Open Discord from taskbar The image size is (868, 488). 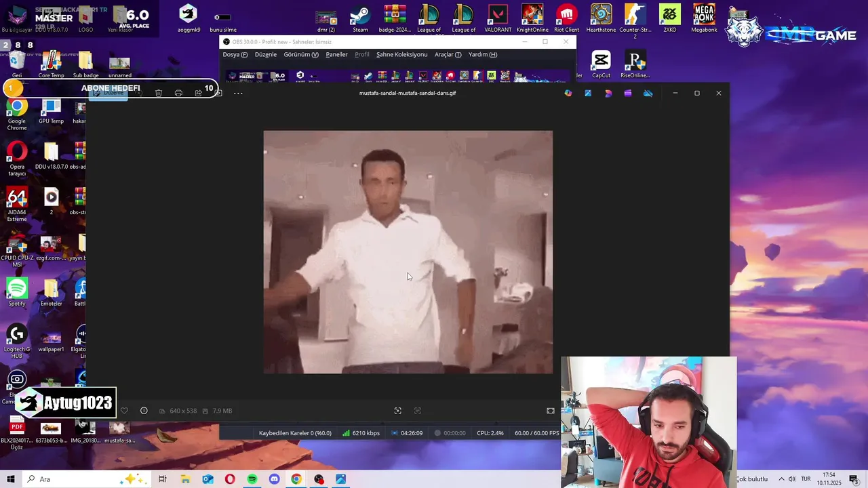(x=274, y=479)
